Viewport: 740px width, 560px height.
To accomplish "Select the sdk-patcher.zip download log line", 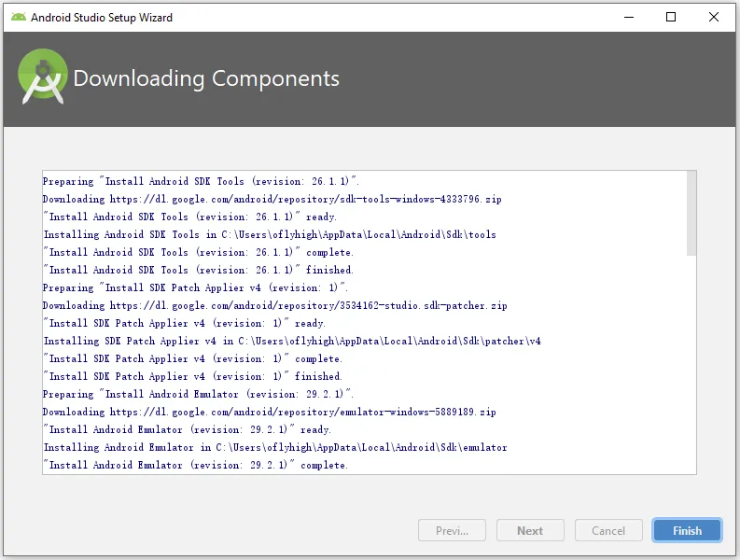I will click(x=274, y=305).
